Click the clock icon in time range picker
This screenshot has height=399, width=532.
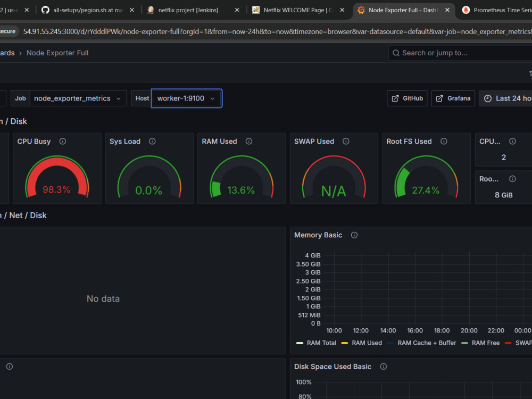coord(487,98)
